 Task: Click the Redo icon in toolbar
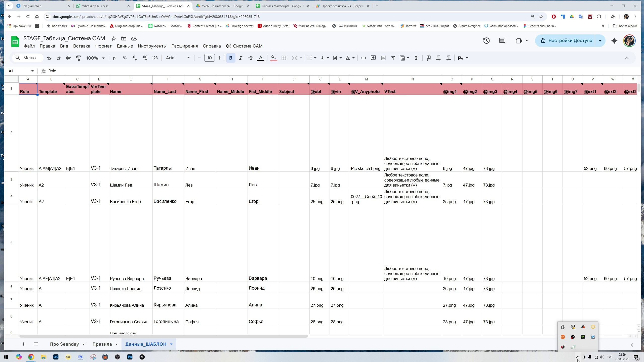59,58
